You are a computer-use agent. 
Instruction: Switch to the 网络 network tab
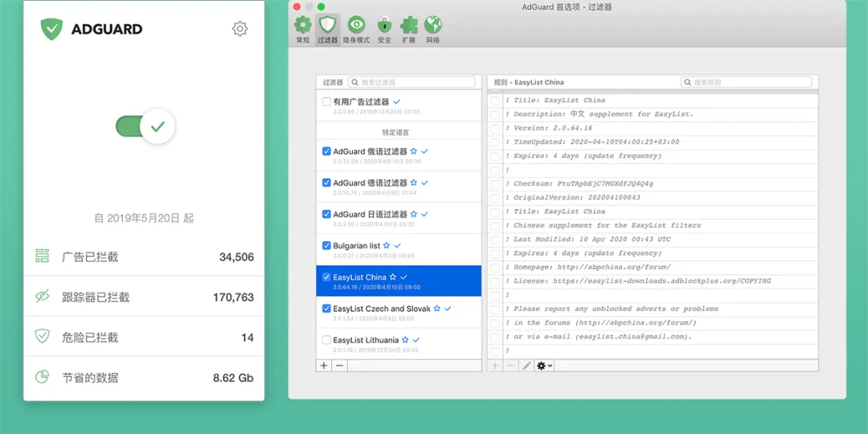coord(433,30)
